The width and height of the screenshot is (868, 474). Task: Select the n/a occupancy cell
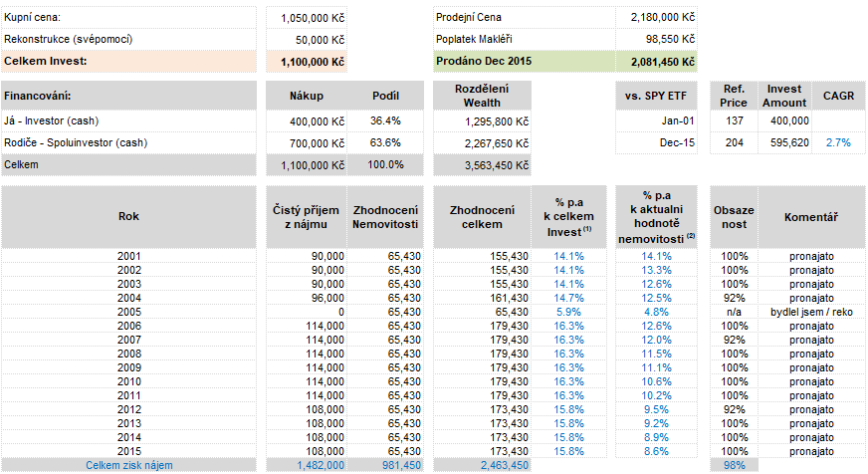734,313
